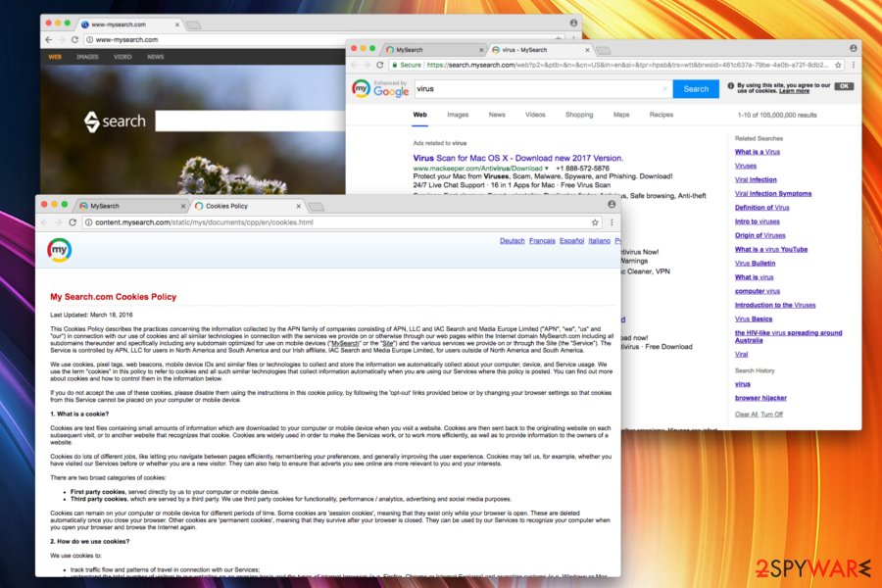Select IMAGES on the www-mysearch.com page
Screen dimensions: 882x588
click(87, 57)
